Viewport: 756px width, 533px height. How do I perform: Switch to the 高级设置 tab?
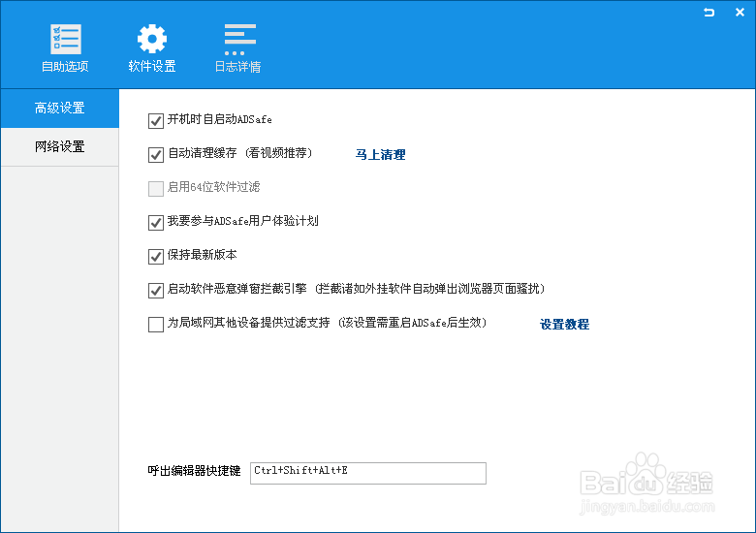(x=60, y=108)
